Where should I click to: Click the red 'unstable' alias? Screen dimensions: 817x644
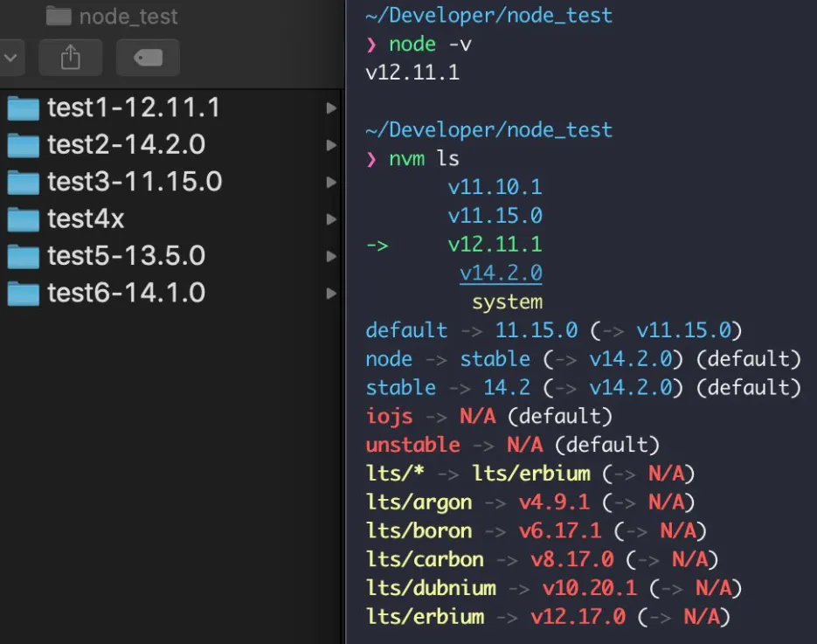pos(412,445)
